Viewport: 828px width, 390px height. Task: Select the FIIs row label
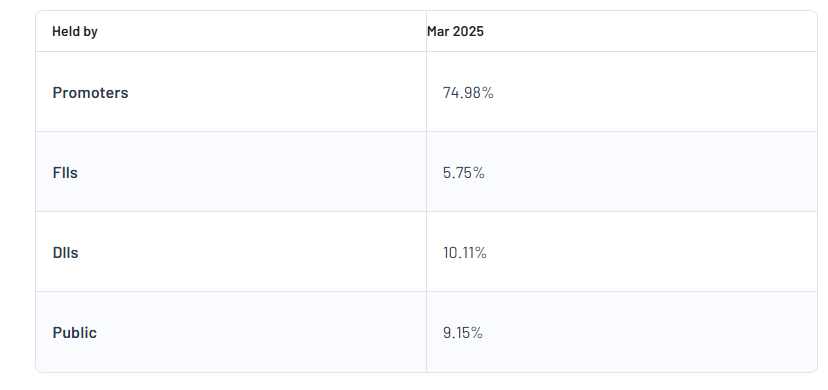[x=65, y=173]
